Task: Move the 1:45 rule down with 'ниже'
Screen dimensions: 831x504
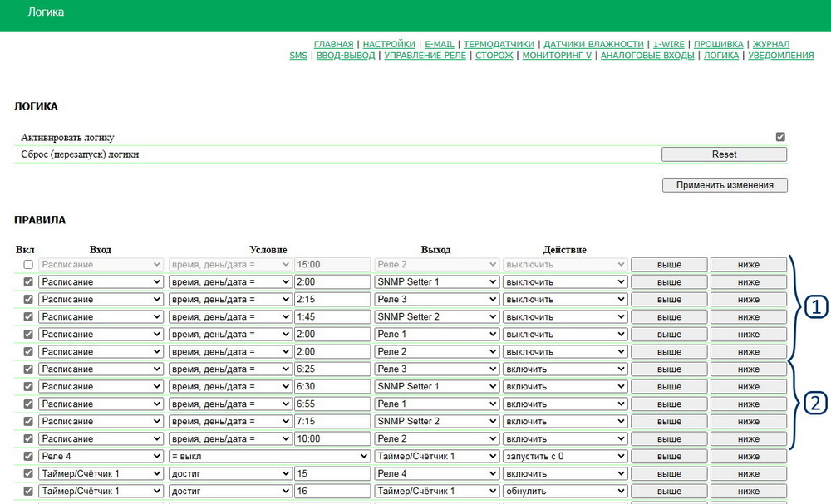Action: [x=748, y=316]
